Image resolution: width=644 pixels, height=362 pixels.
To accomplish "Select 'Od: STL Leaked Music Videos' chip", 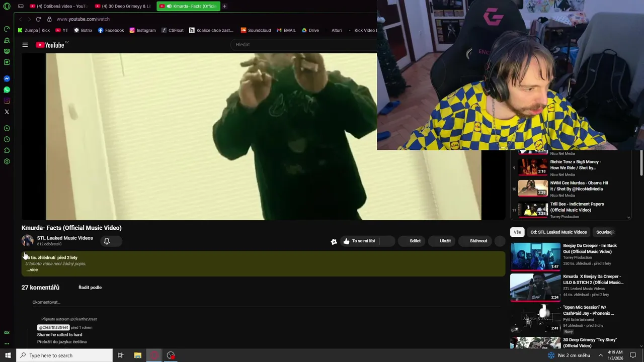I will pyautogui.click(x=558, y=232).
